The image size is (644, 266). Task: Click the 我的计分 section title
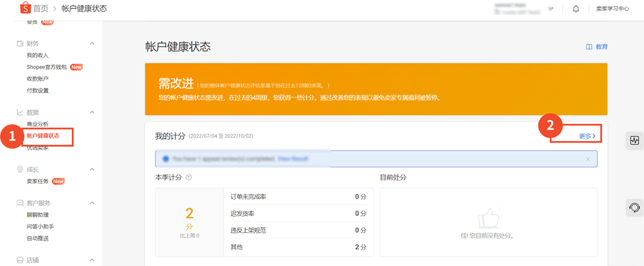point(170,136)
